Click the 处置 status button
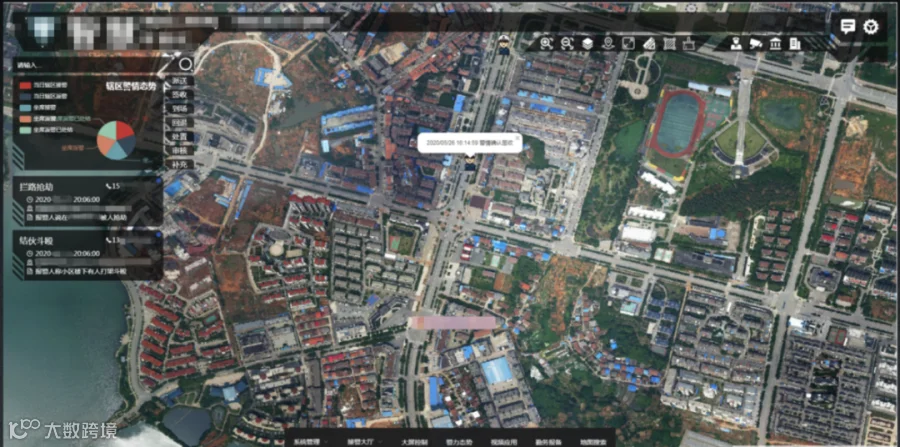 [179, 137]
